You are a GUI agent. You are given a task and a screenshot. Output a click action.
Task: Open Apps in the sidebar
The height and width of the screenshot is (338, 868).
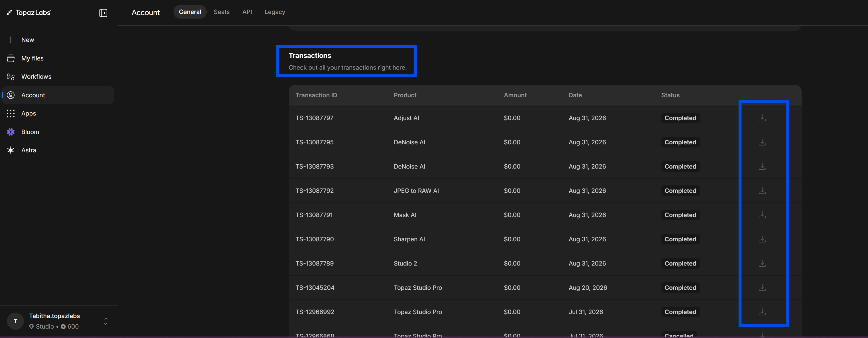29,113
